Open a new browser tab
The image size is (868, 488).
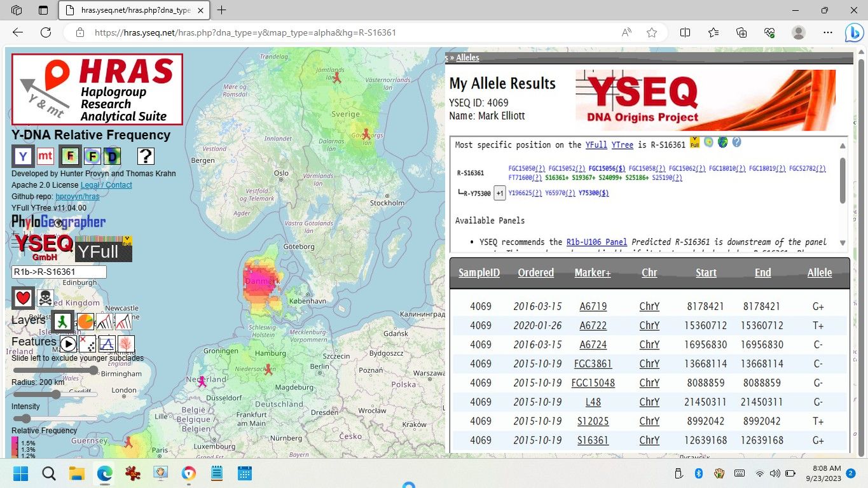[x=222, y=10]
